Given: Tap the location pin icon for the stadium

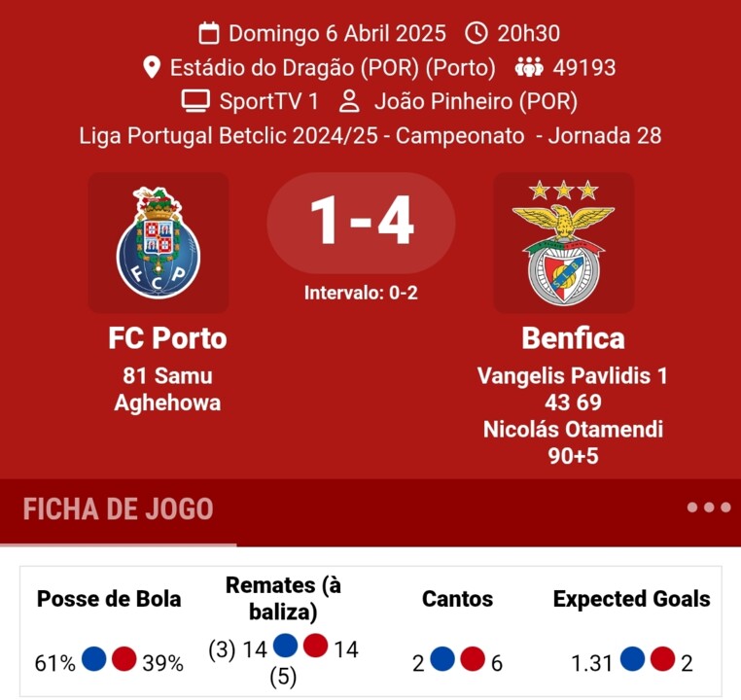Looking at the screenshot, I should coord(152,68).
